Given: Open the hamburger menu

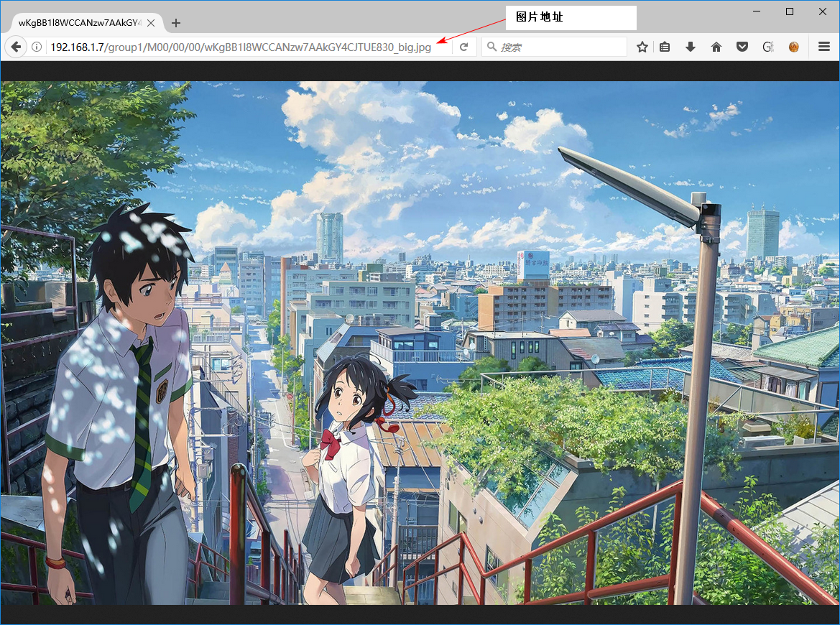Looking at the screenshot, I should pos(824,47).
